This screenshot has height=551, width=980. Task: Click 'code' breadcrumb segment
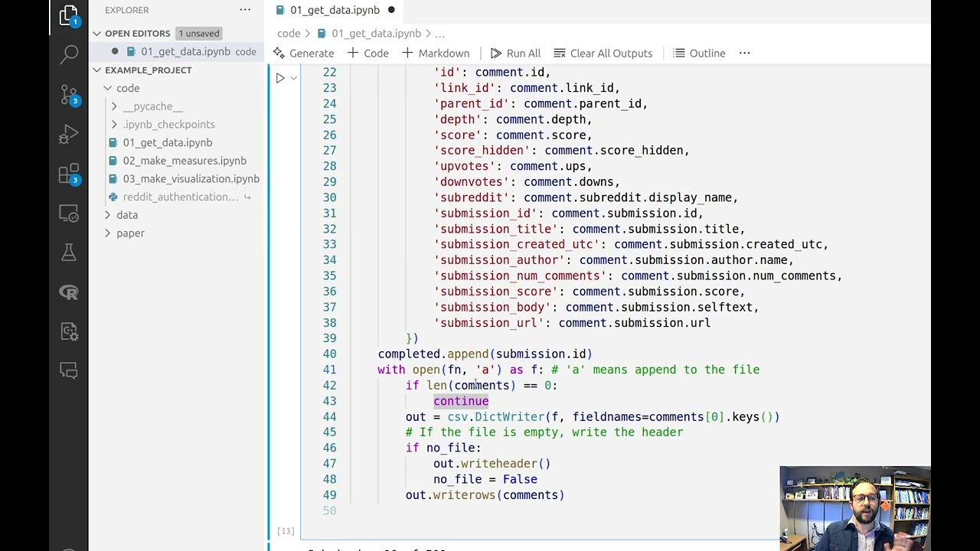pos(289,34)
